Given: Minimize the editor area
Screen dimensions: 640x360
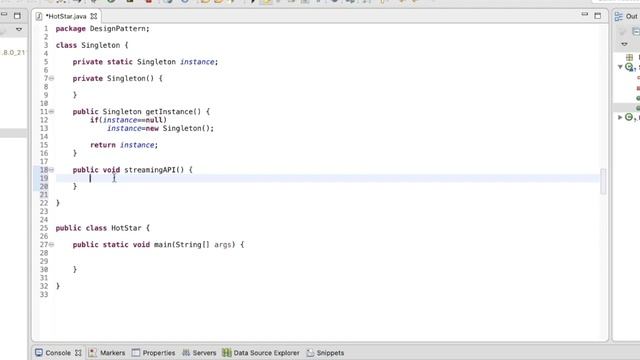Looking at the screenshot, I should (584, 15).
